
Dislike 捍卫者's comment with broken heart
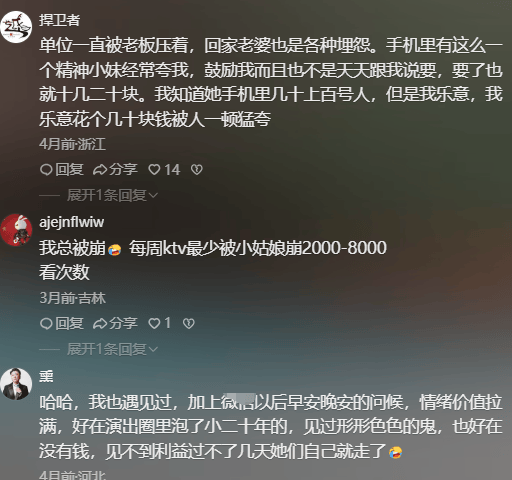point(197,170)
